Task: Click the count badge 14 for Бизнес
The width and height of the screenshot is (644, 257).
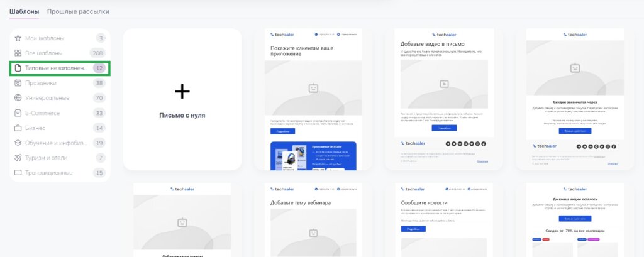Action: [x=99, y=128]
